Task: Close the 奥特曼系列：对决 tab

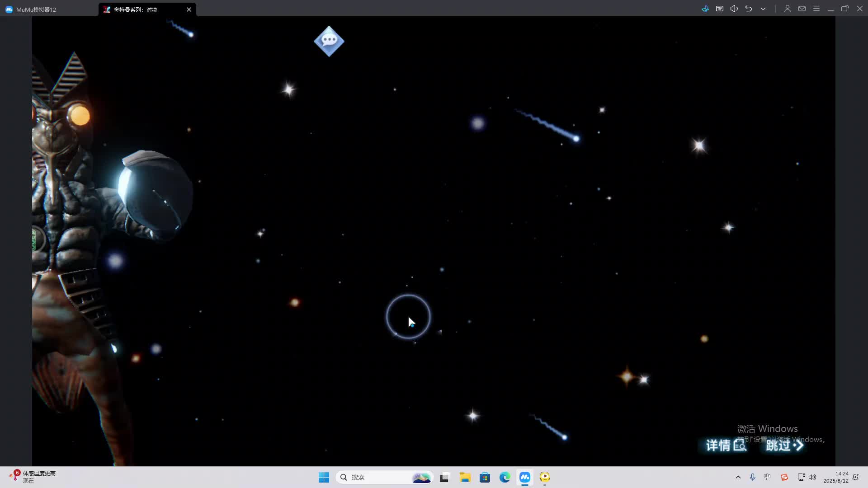Action: coord(189,9)
